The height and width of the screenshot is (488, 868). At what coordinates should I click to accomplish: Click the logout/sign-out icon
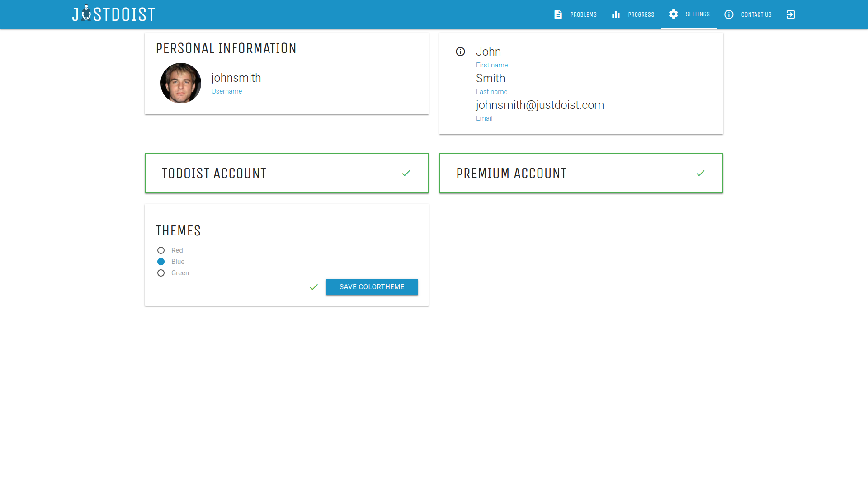coord(791,14)
